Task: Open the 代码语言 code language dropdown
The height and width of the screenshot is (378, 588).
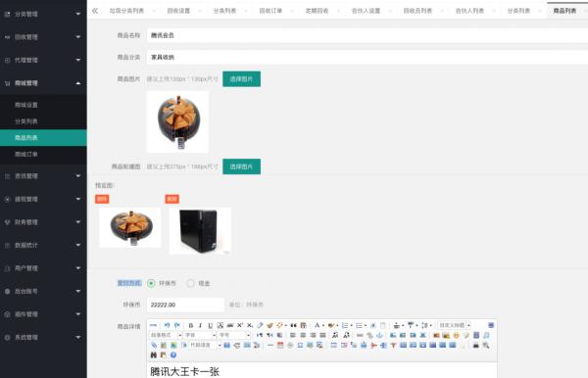Action: point(205,345)
